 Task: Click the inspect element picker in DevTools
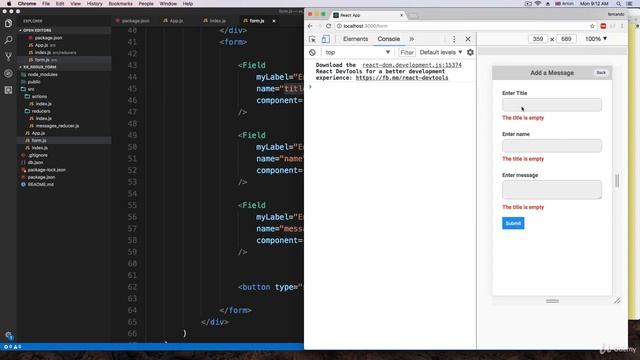point(312,39)
